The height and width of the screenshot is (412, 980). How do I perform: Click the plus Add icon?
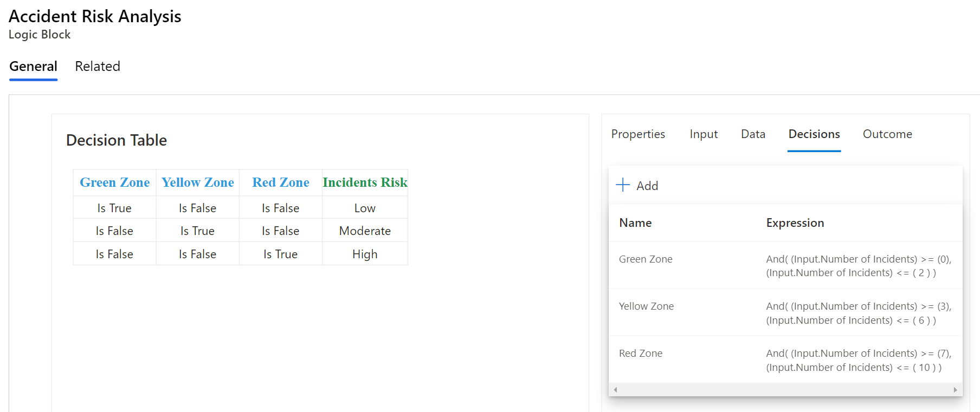coord(623,185)
